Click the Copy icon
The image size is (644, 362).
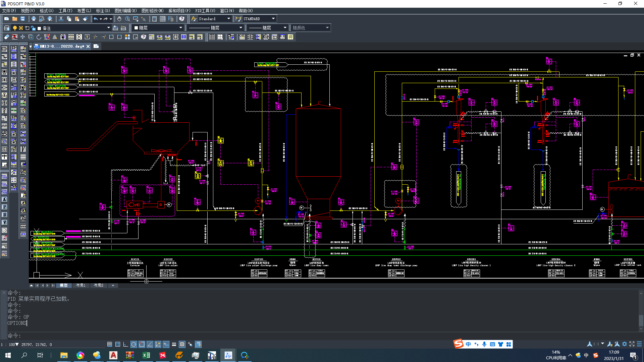pos(69,19)
